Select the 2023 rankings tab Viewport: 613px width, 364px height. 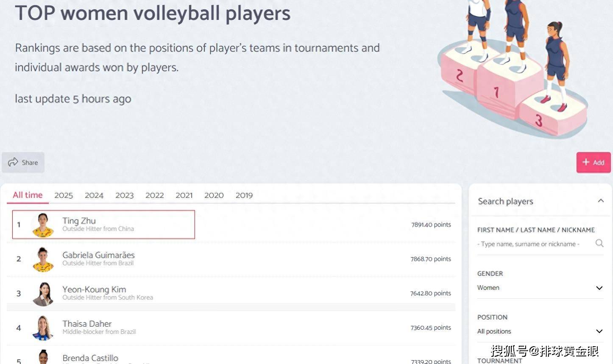pos(124,195)
